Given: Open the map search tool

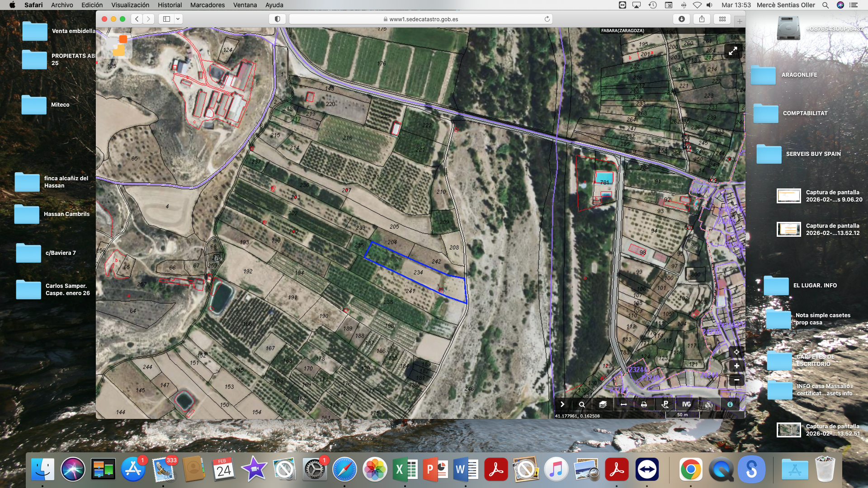Looking at the screenshot, I should 582,404.
